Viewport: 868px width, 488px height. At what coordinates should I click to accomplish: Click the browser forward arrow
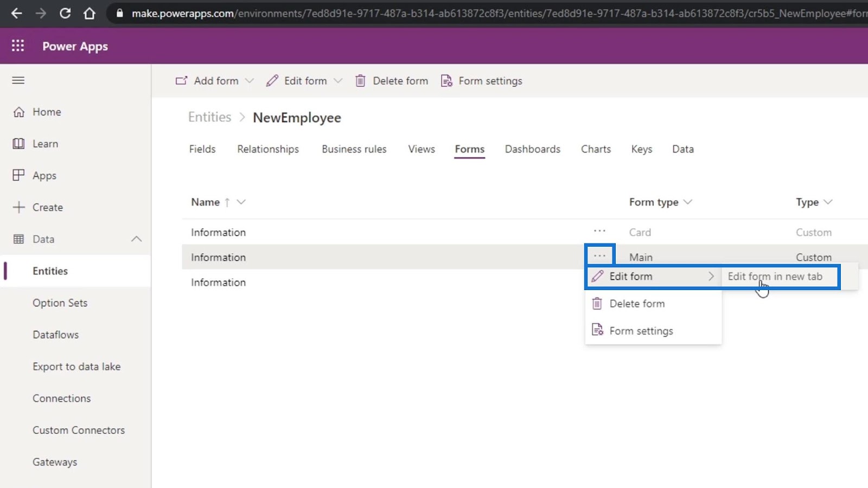(41, 13)
